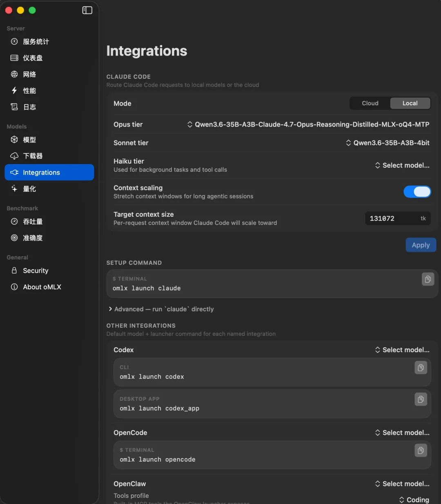
Task: Click the 日志 log document icon
Action: pyautogui.click(x=14, y=107)
